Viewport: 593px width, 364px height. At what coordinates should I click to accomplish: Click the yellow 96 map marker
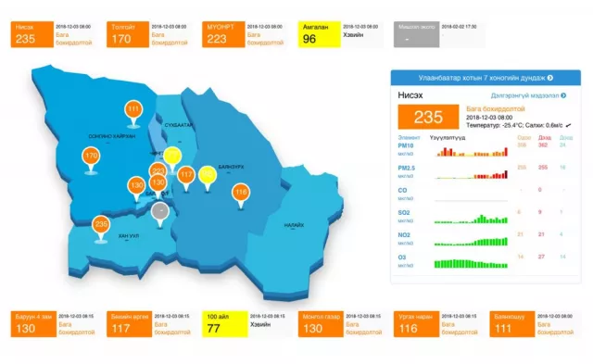[x=208, y=175]
